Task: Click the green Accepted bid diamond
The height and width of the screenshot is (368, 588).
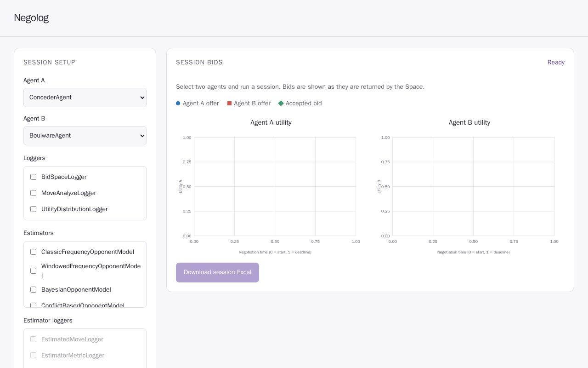Action: coord(281,103)
